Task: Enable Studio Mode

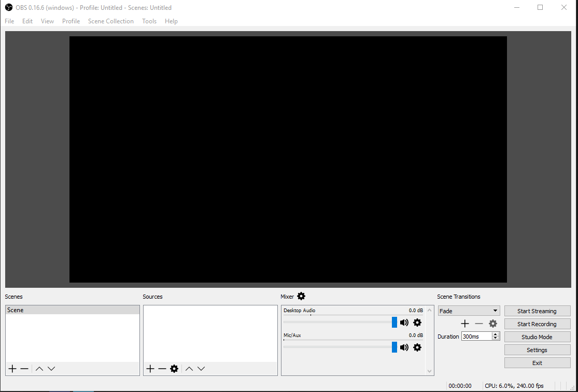Action: point(537,337)
